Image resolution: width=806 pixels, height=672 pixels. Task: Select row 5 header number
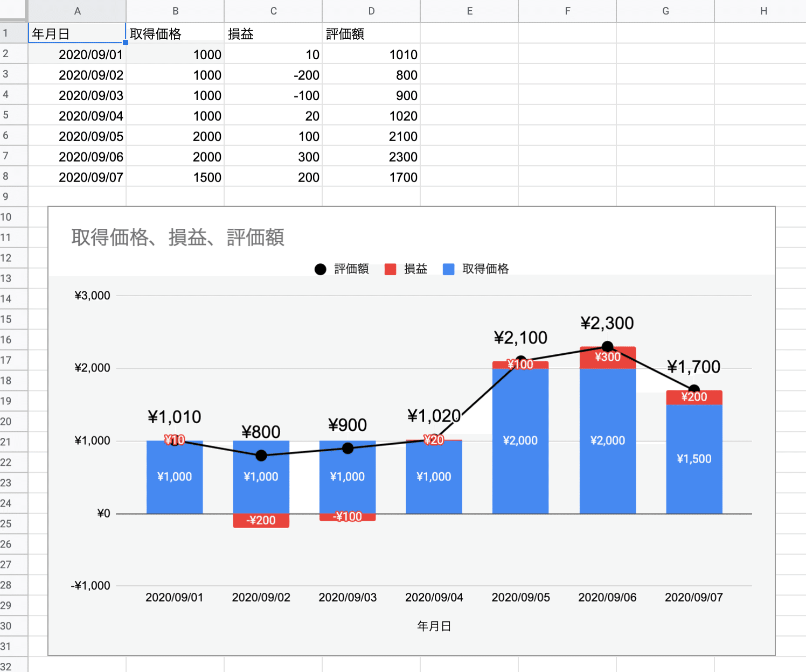(x=13, y=115)
